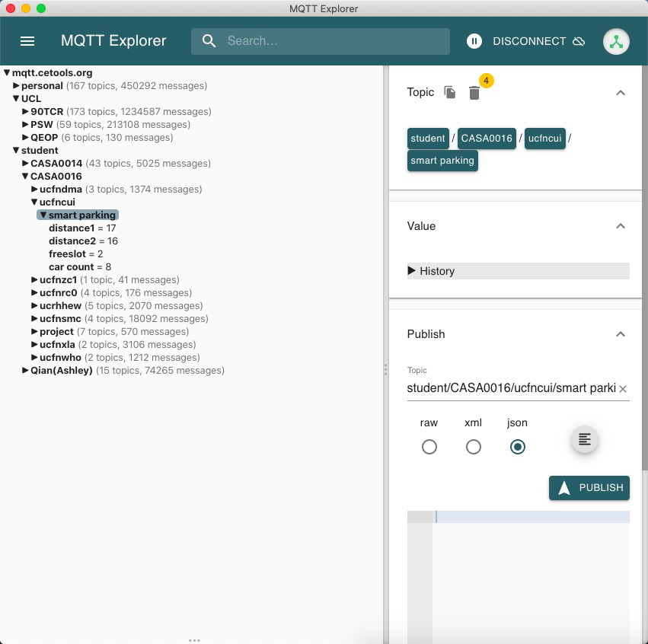Expand the CASA0014 topic node
Image resolution: width=648 pixels, height=644 pixels.
[25, 163]
